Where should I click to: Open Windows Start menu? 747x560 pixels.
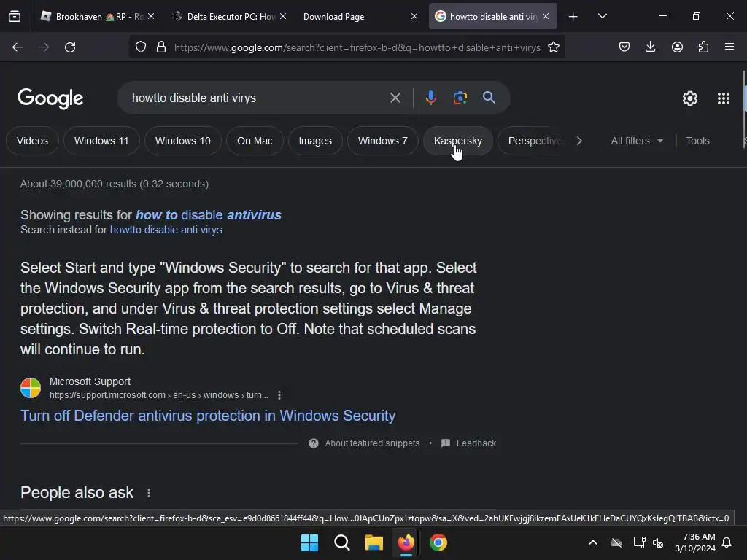click(x=309, y=542)
